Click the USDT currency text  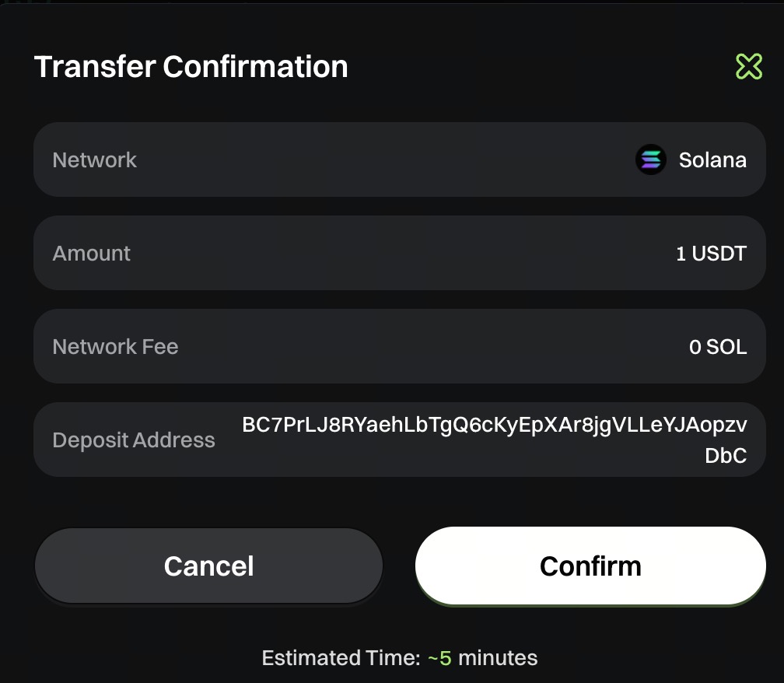pos(719,254)
